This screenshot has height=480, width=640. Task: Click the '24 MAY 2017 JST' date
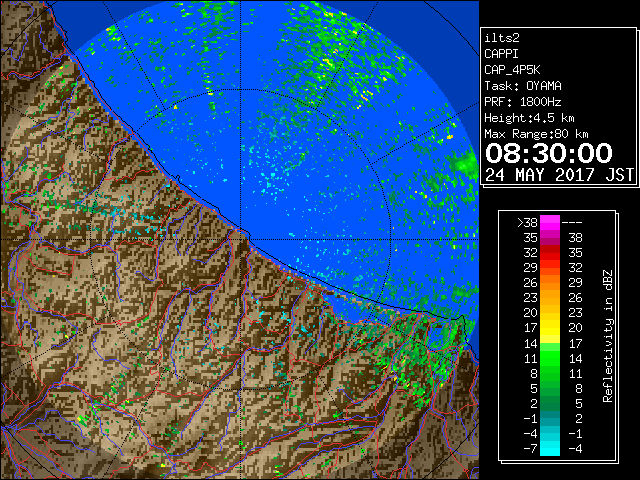(559, 175)
